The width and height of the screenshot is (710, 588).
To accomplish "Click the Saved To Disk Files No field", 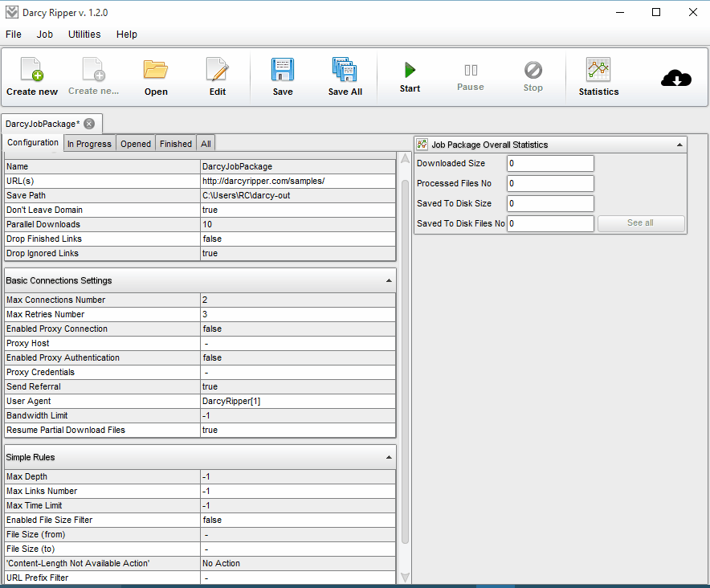I will pos(550,223).
